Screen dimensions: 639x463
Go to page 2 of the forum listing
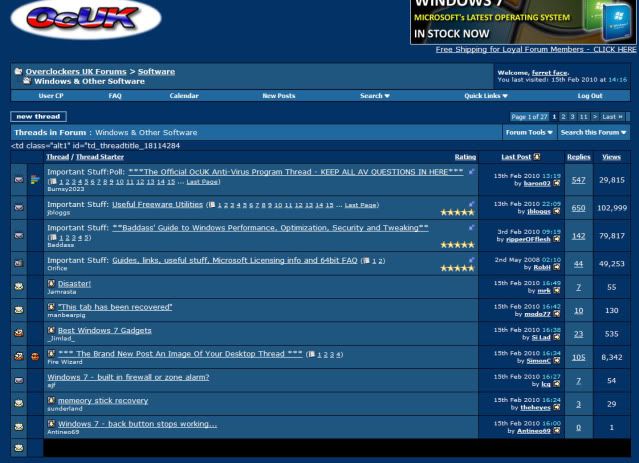click(x=563, y=117)
